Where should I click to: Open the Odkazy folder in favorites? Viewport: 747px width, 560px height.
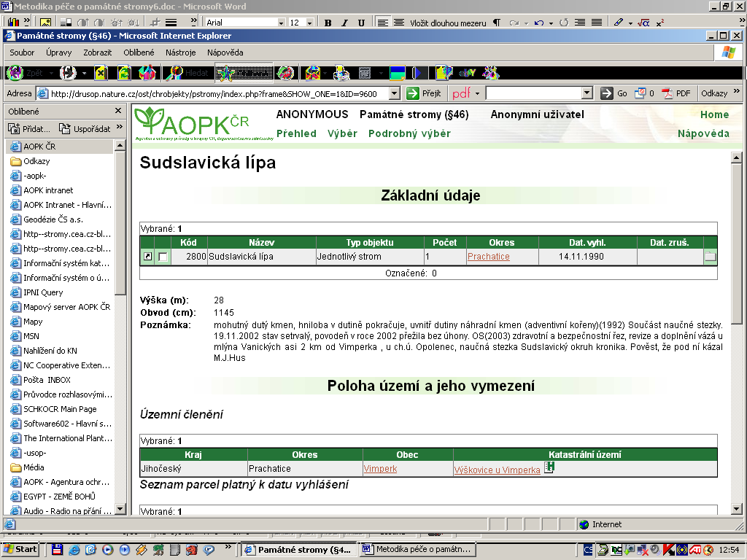point(30,161)
